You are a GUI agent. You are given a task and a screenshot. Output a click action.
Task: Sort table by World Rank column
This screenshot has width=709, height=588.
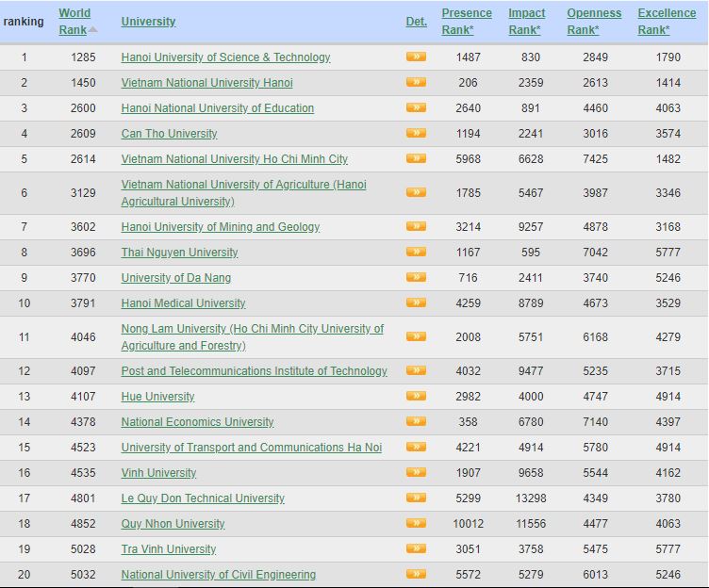[x=74, y=21]
